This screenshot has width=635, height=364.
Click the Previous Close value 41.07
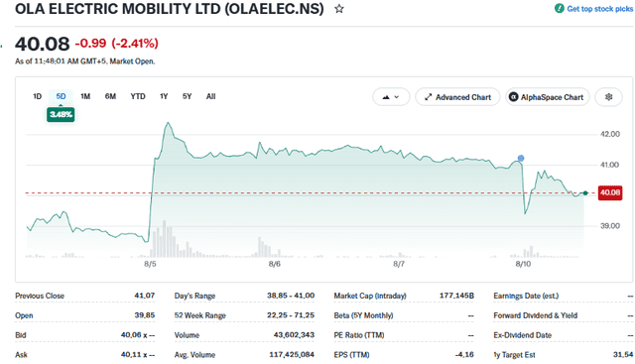point(145,296)
